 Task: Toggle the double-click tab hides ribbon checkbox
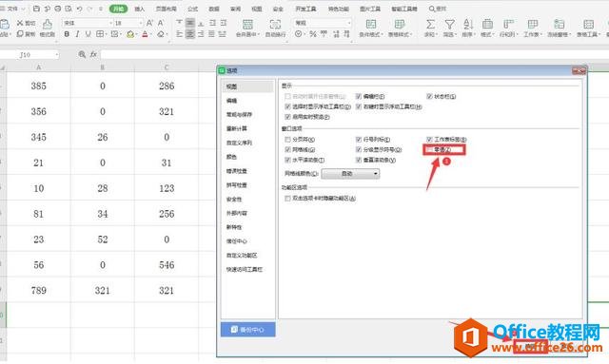[x=287, y=199]
